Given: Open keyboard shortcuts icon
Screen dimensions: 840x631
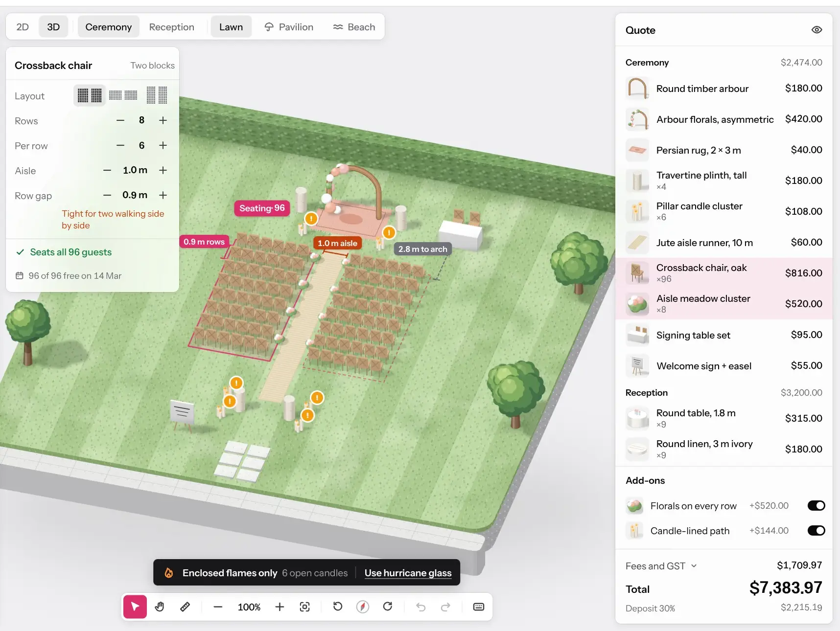Looking at the screenshot, I should tap(479, 607).
